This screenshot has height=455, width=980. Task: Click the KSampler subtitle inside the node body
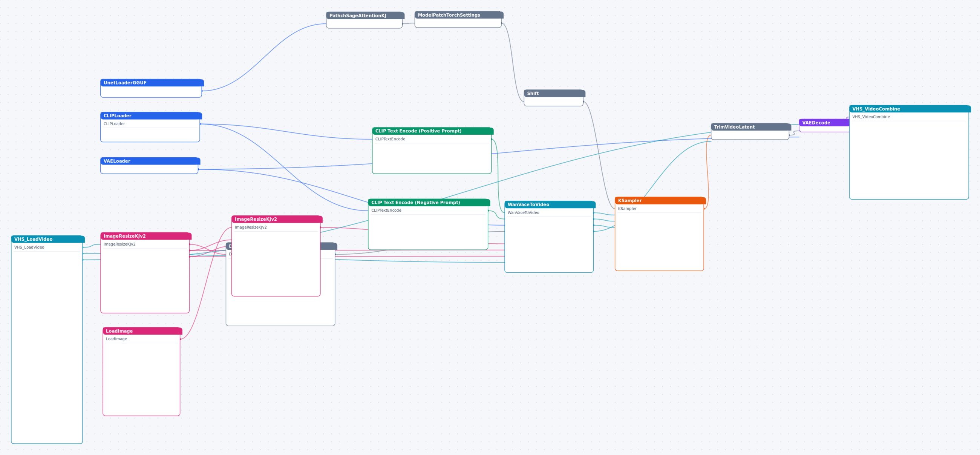pos(627,209)
